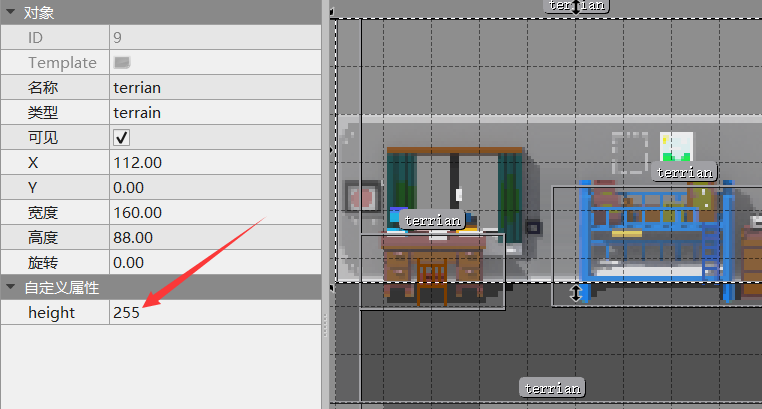762x409 pixels.
Task: Click the 名称 value field terrian
Action: pos(215,87)
